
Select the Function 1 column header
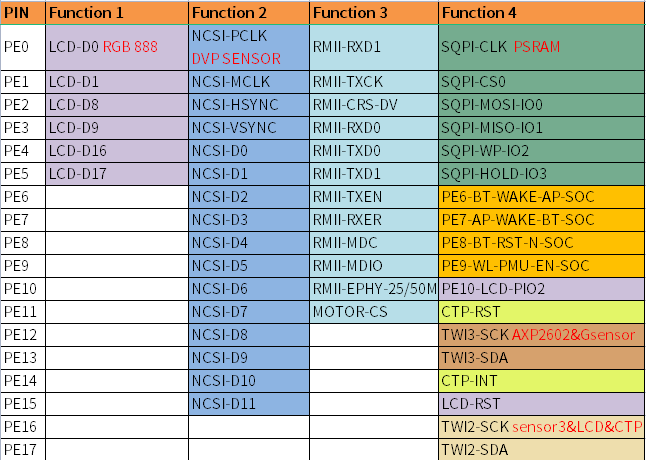pyautogui.click(x=116, y=13)
